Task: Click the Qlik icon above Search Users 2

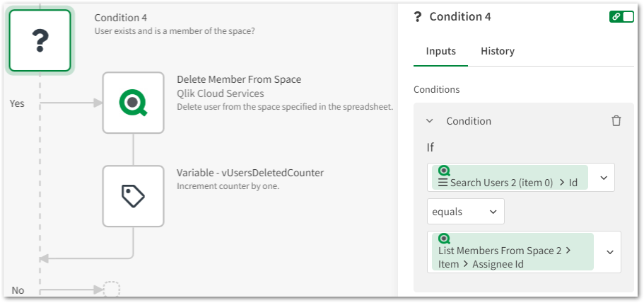Action: click(444, 171)
